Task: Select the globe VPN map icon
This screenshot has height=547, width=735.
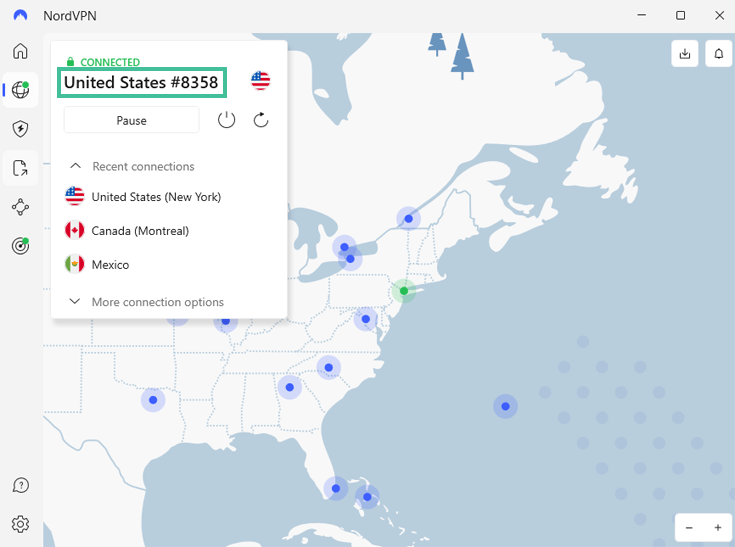Action: tap(20, 90)
